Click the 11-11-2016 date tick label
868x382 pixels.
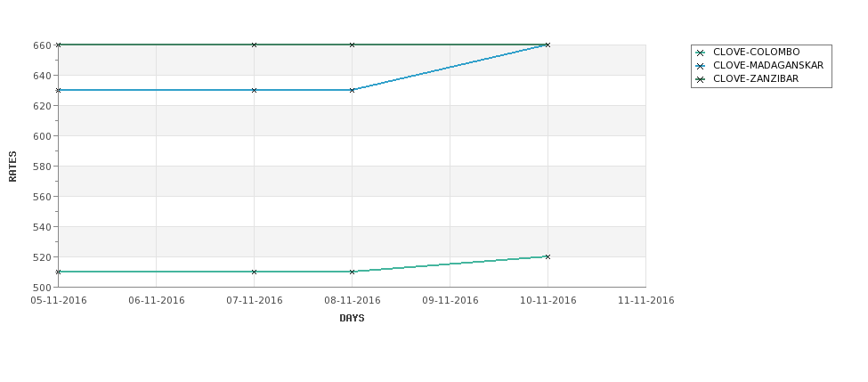(646, 301)
